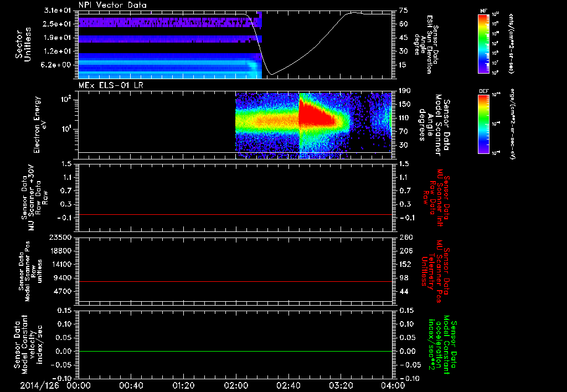This screenshot has width=567, height=392.
Task: Select the "NPI Vector Data" panel title
Action: tap(113, 5)
